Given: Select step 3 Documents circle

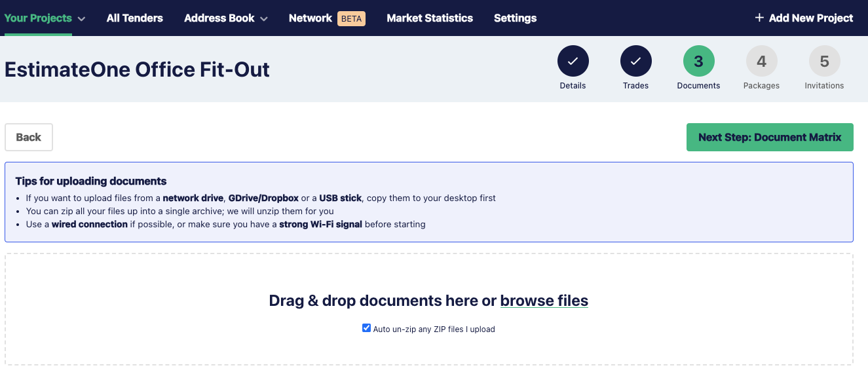Looking at the screenshot, I should pyautogui.click(x=699, y=61).
